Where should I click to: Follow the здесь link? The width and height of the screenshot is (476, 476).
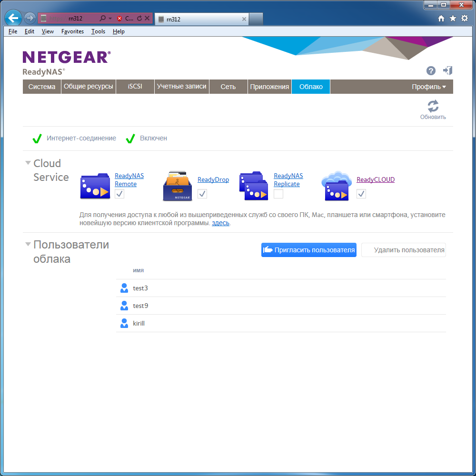tap(220, 223)
